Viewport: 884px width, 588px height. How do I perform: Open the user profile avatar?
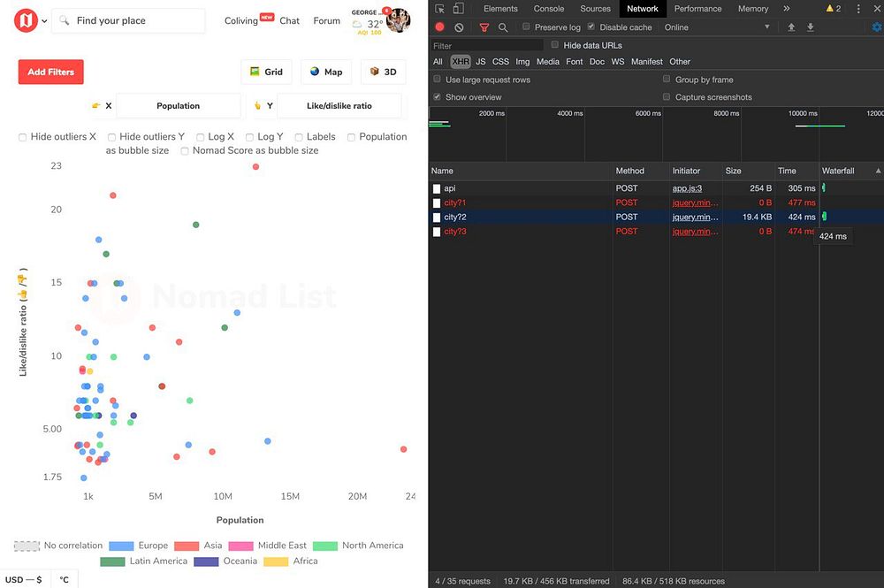coord(398,20)
